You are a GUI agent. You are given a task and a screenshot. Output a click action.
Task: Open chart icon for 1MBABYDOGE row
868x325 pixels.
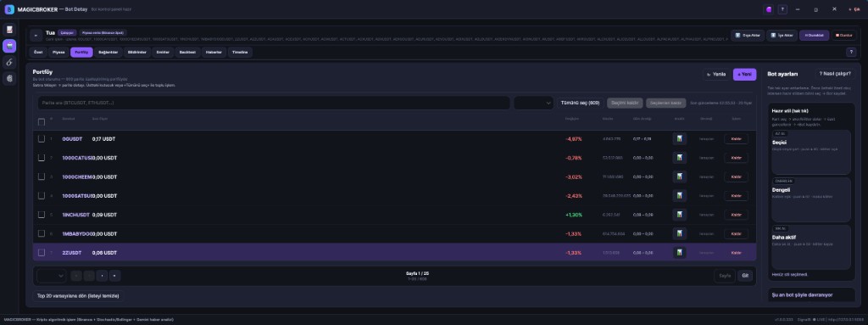pos(679,233)
